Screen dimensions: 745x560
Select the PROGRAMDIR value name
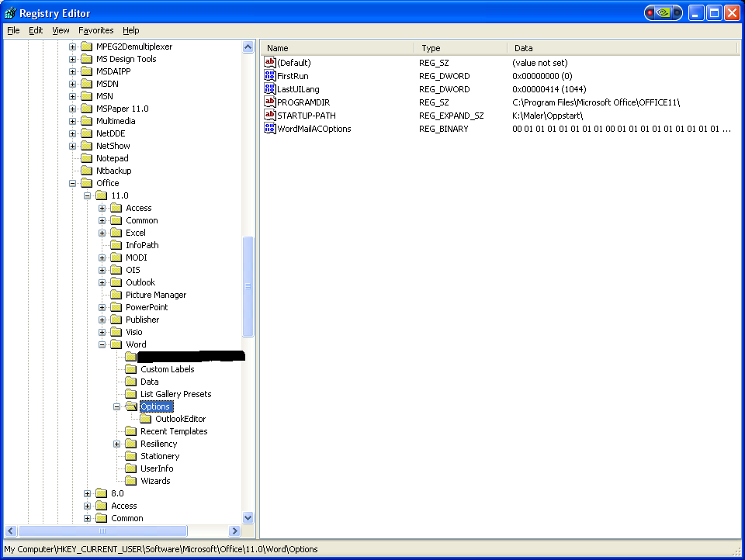pos(303,102)
